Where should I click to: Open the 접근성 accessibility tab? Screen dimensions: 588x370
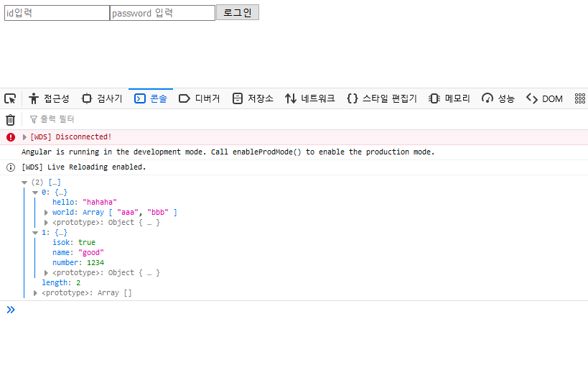click(49, 98)
